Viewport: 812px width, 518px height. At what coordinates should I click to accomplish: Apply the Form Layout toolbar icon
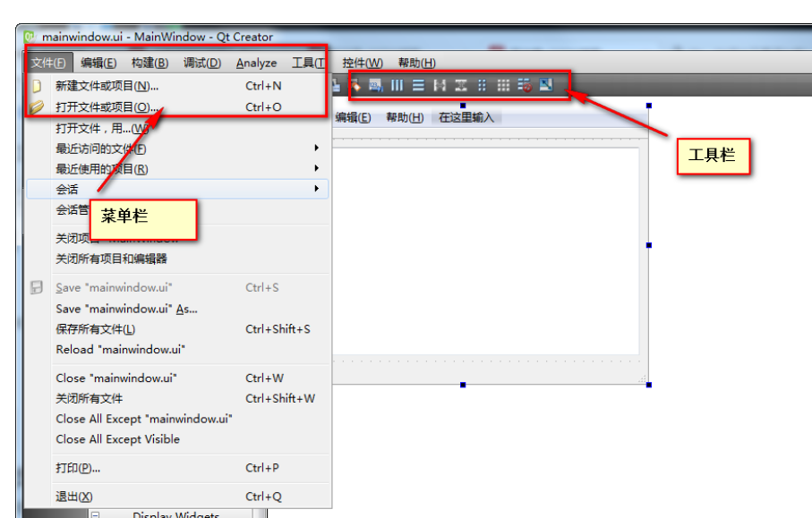[483, 85]
